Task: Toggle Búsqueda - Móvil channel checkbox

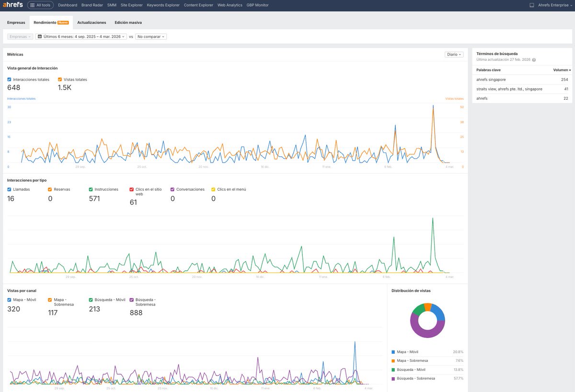Action: [x=92, y=300]
